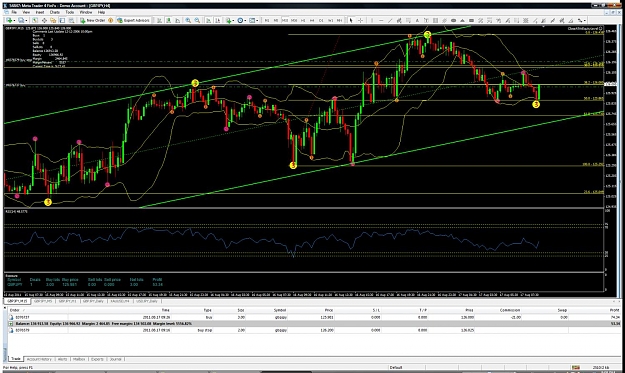The height and width of the screenshot is (373, 625).
Task: Switch to the M5 timeframe
Action: pos(276,20)
